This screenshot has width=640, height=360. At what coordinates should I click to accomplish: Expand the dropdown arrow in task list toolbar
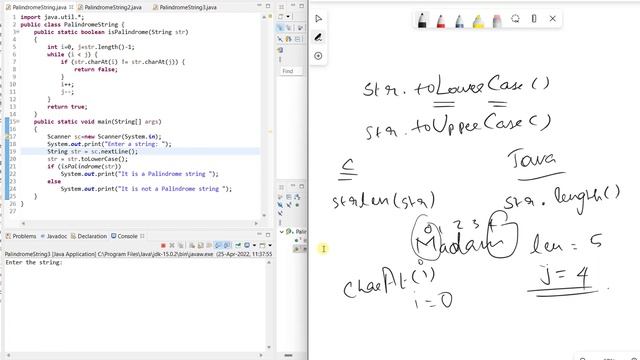point(288,16)
